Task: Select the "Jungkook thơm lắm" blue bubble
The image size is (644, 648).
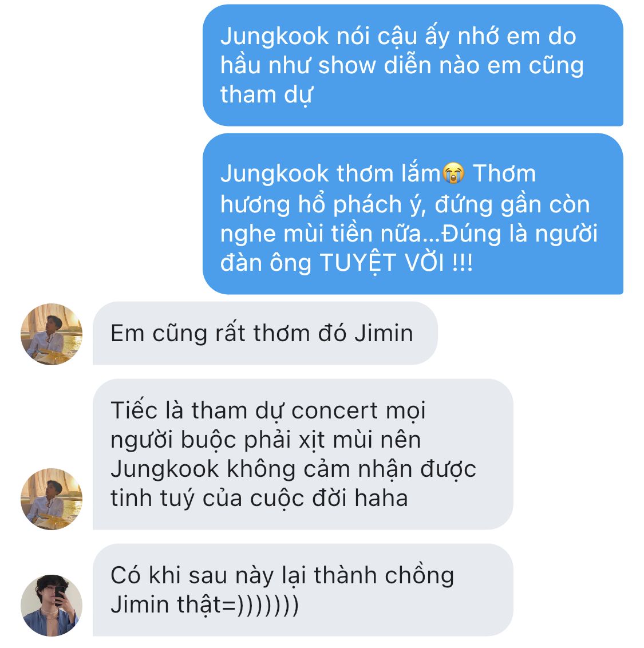Action: pyautogui.click(x=413, y=214)
